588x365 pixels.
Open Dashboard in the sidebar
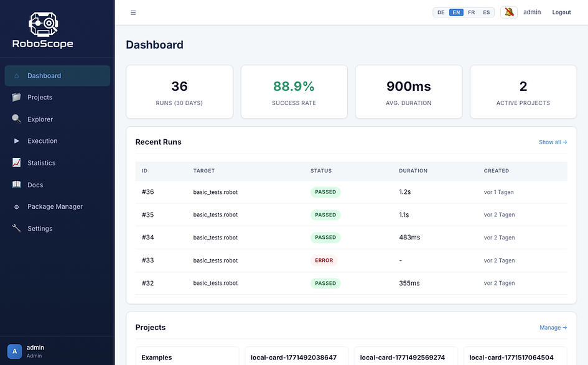(57, 76)
